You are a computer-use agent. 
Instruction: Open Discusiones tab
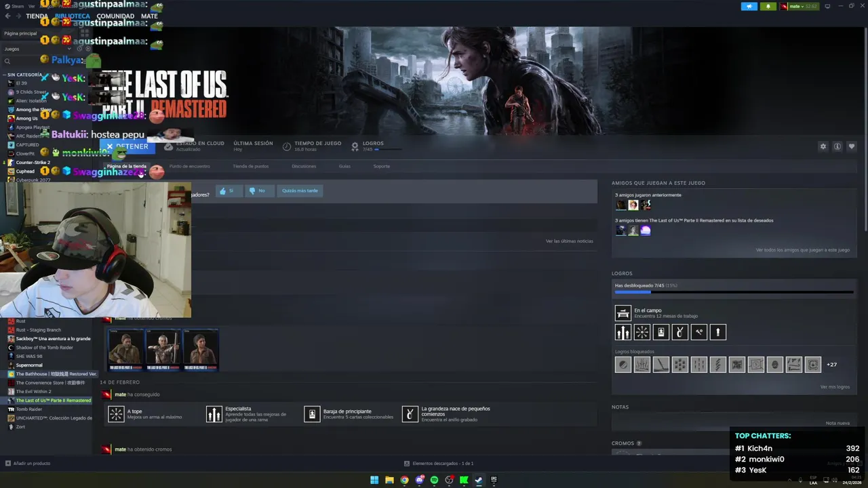(x=304, y=166)
